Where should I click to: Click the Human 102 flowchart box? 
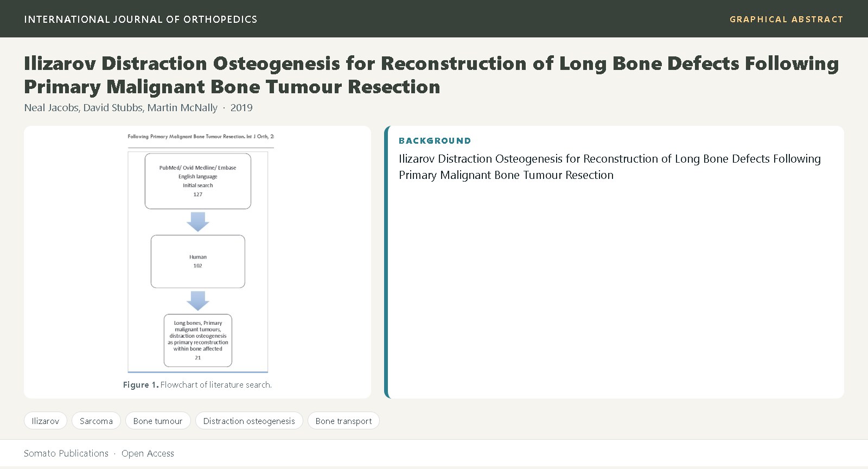tap(198, 261)
